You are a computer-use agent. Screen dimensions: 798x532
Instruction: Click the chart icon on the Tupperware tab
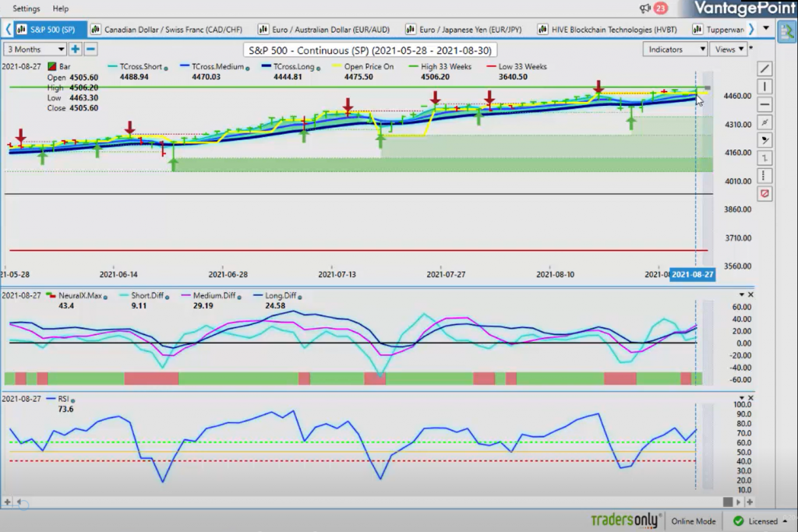click(x=697, y=30)
